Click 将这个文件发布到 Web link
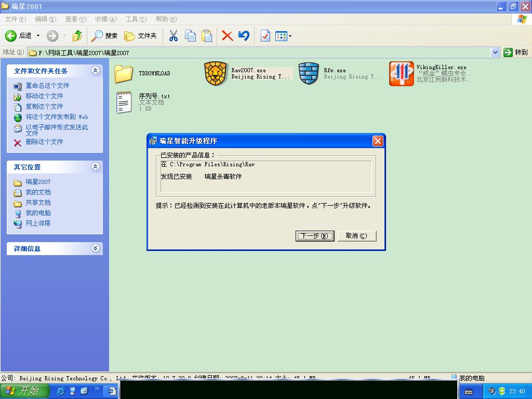 [x=57, y=117]
